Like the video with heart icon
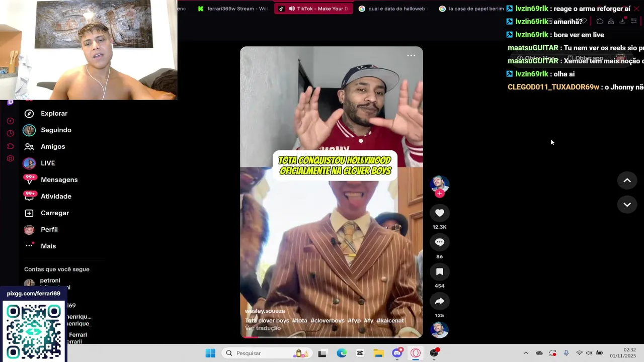The width and height of the screenshot is (644, 362). 439,213
